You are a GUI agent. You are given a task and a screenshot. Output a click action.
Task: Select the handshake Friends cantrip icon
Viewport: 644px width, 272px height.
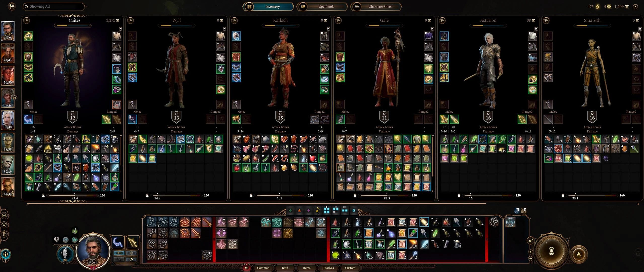coord(299,222)
